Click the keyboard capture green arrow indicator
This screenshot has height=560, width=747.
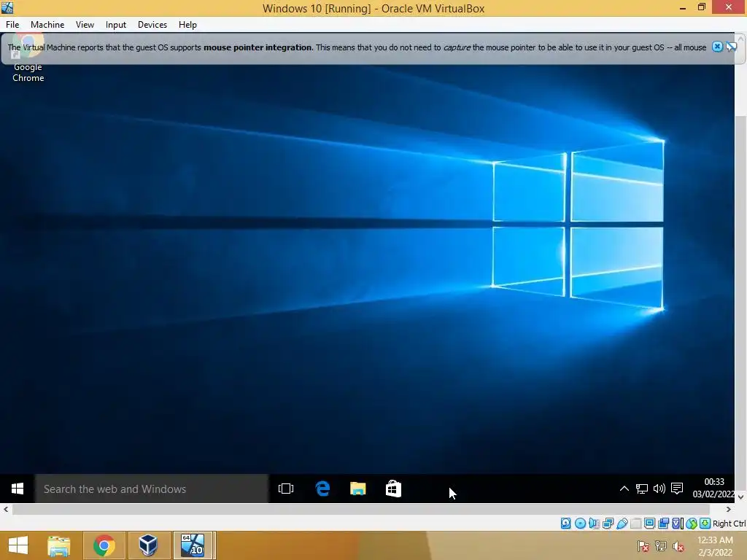click(x=705, y=524)
